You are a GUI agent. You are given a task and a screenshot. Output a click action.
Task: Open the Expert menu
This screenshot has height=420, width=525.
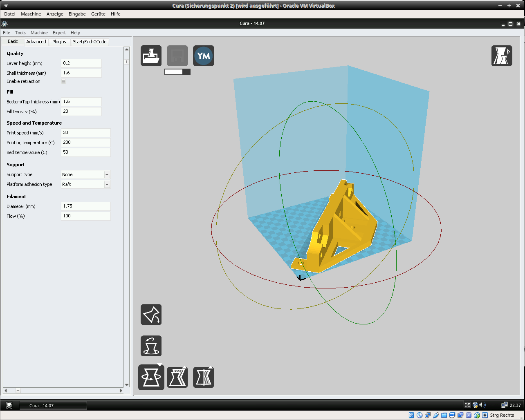pos(59,33)
